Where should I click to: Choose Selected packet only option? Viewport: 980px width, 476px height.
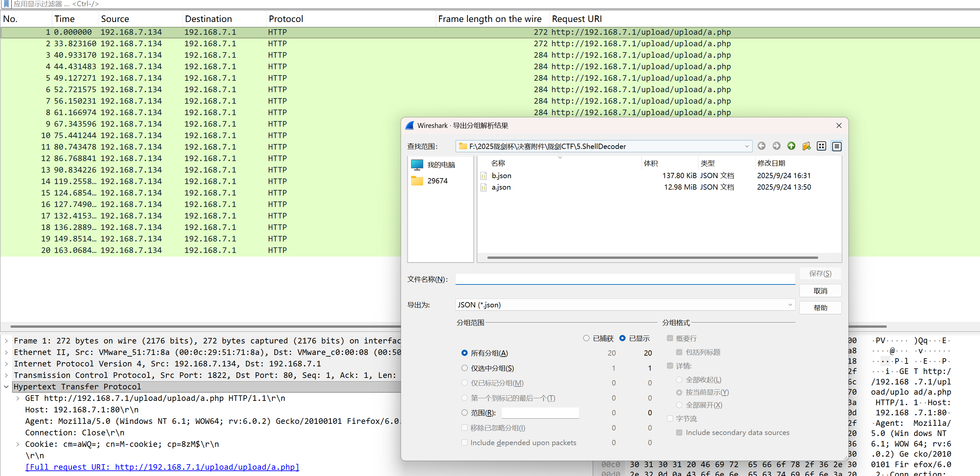[464, 368]
